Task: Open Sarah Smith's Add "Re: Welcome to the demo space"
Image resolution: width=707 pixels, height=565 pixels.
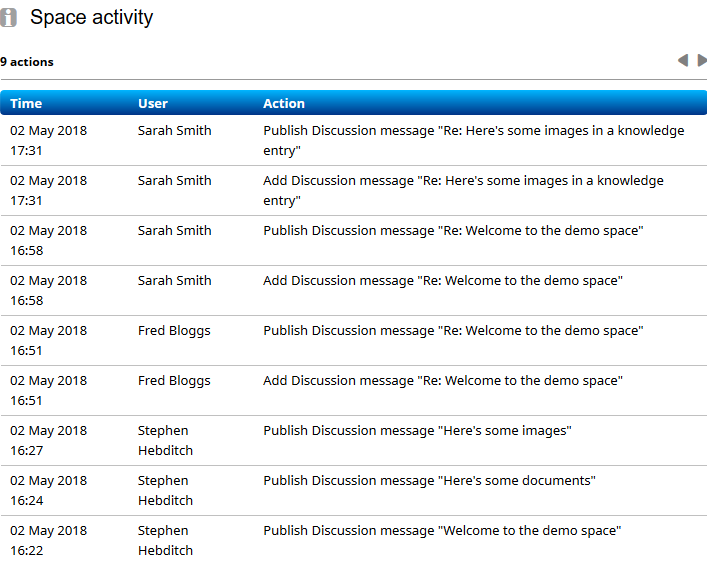Action: (x=443, y=280)
